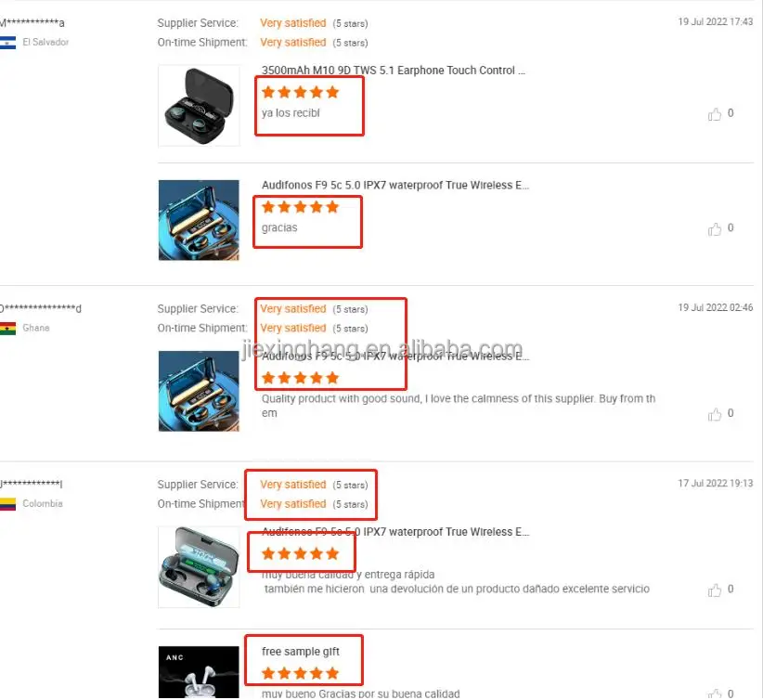Thumbs-up the 'muy buena calidad' review
This screenshot has width=763, height=700.
(715, 590)
